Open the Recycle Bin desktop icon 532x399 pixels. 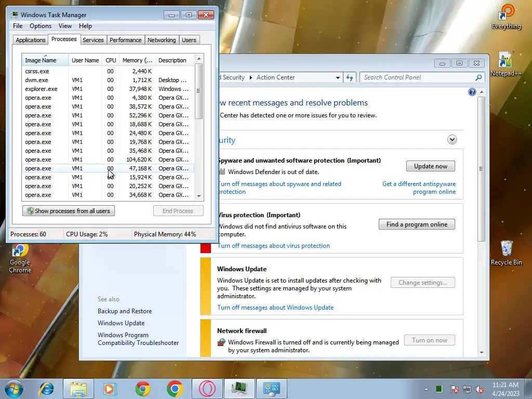[506, 253]
